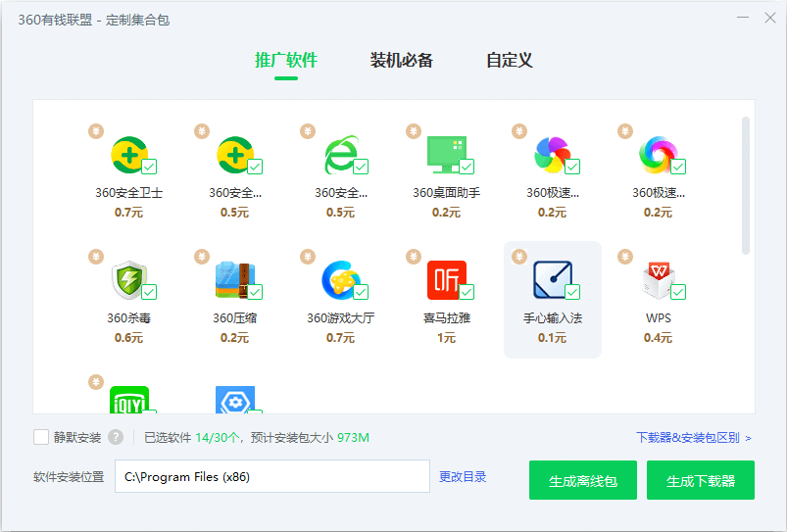
Task: Click the 360游戏大厅 label text
Action: pos(341,318)
